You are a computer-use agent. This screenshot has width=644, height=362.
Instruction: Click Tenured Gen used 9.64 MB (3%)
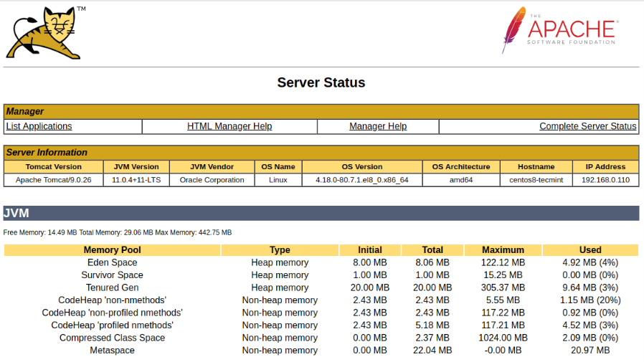pyautogui.click(x=590, y=287)
